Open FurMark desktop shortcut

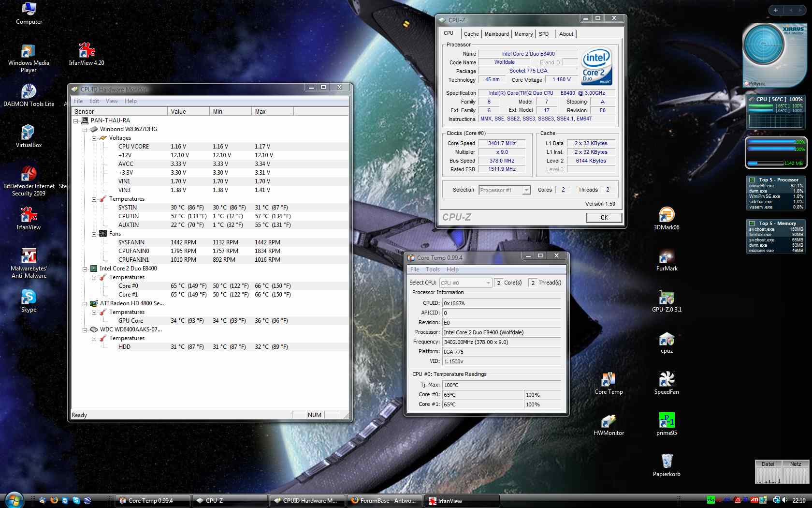[667, 260]
